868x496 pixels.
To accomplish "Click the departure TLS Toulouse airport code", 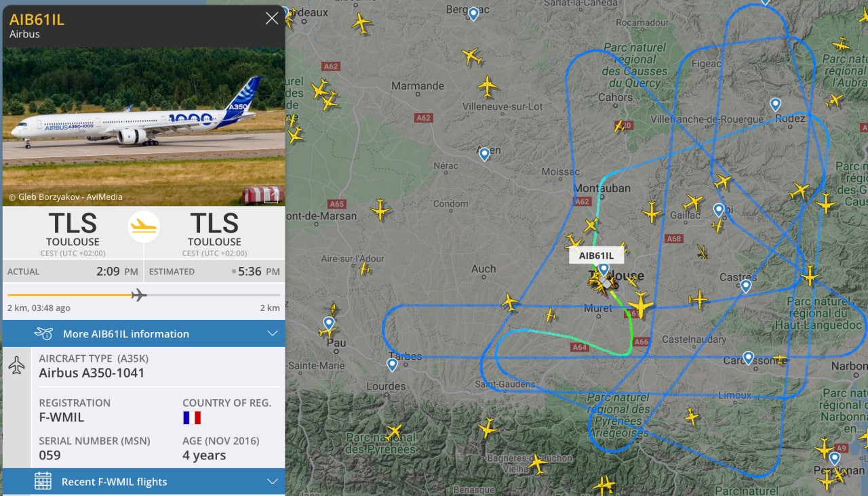I will (73, 223).
